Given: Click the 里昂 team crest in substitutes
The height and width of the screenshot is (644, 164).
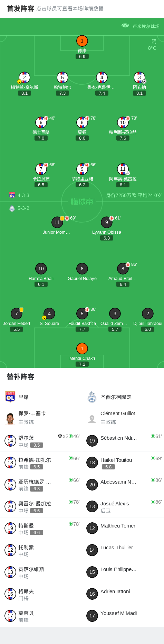Looking at the screenshot, I should (x=10, y=397).
